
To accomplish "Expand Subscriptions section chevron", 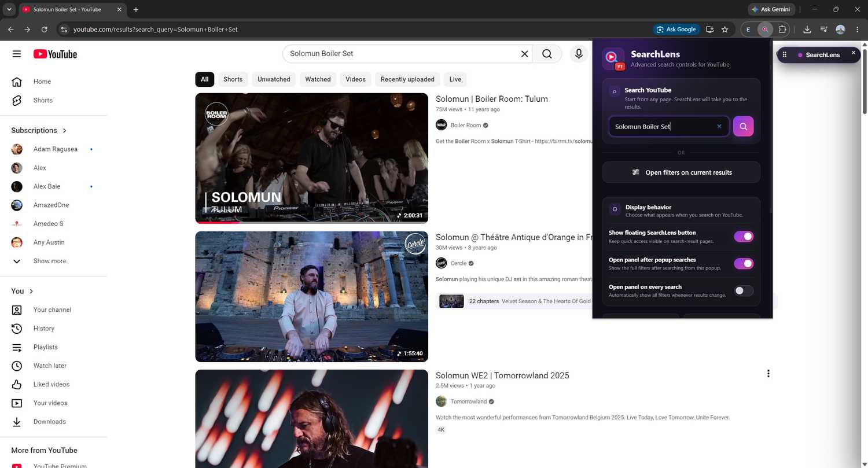I will click(x=64, y=131).
